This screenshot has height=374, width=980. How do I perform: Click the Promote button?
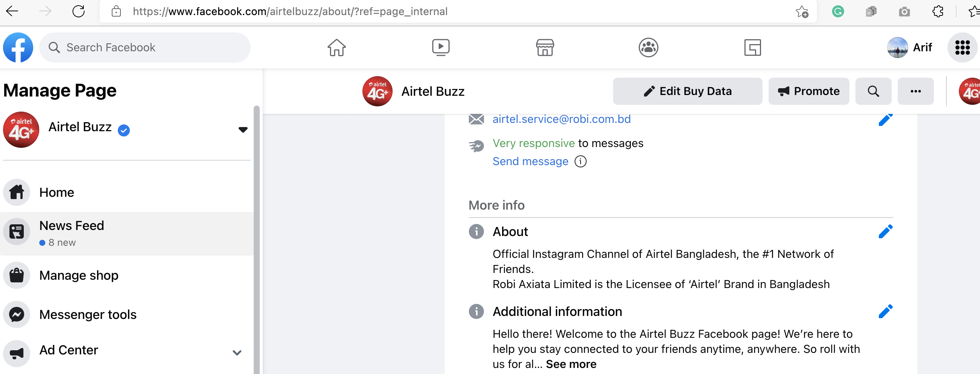click(808, 91)
